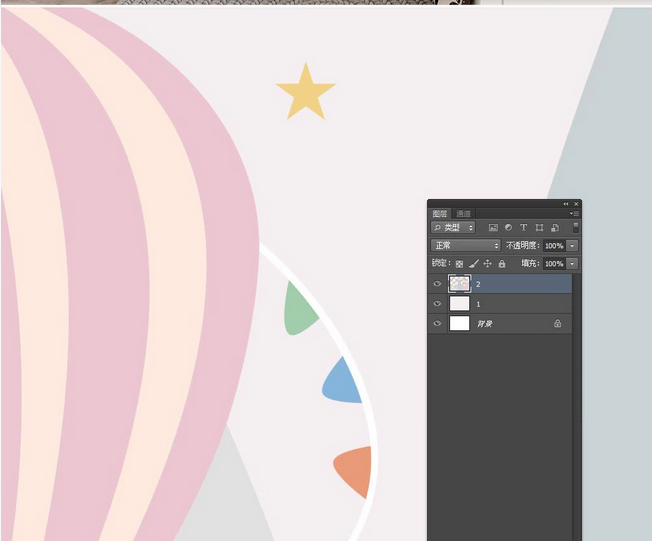
Task: Hide layer 2 with its eye icon
Action: 437,284
